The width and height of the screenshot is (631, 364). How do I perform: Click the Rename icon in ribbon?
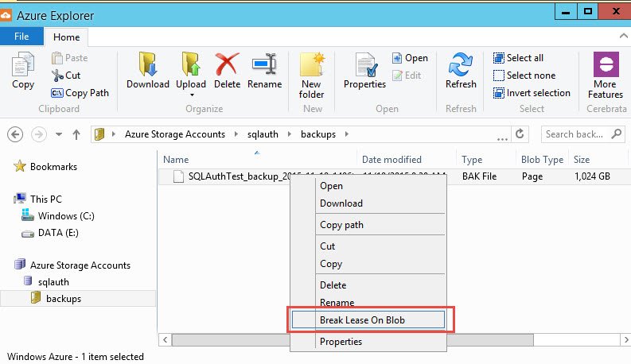coord(264,64)
